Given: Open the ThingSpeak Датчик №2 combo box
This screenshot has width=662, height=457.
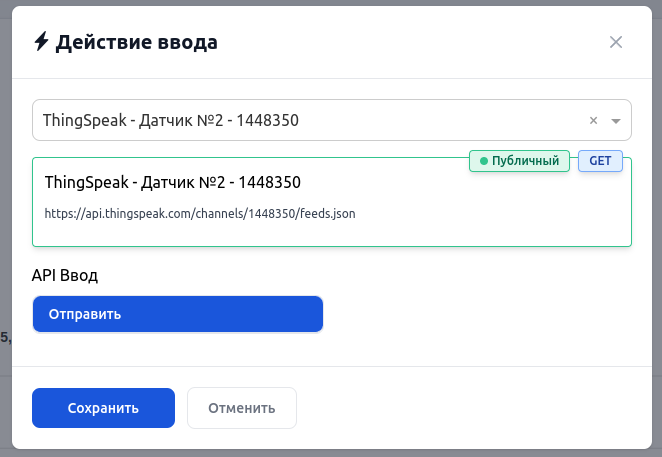Looking at the screenshot, I should pos(300,121).
